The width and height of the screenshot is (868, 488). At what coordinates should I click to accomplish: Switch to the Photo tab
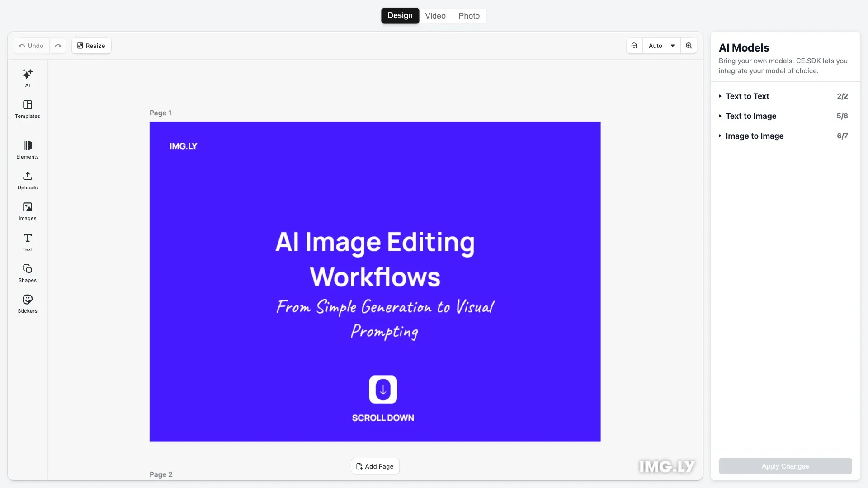(x=469, y=15)
